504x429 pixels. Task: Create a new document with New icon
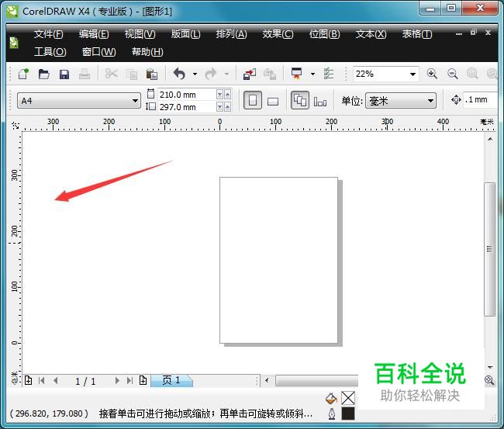point(23,74)
